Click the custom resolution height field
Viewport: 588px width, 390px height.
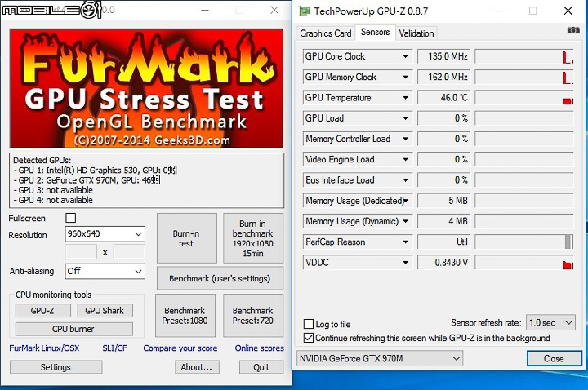[129, 252]
